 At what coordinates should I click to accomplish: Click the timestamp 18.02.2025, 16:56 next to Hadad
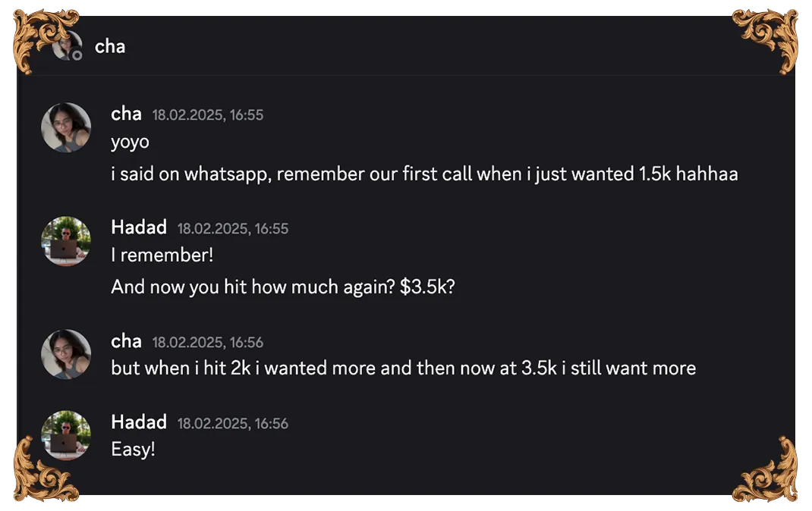pos(232,424)
